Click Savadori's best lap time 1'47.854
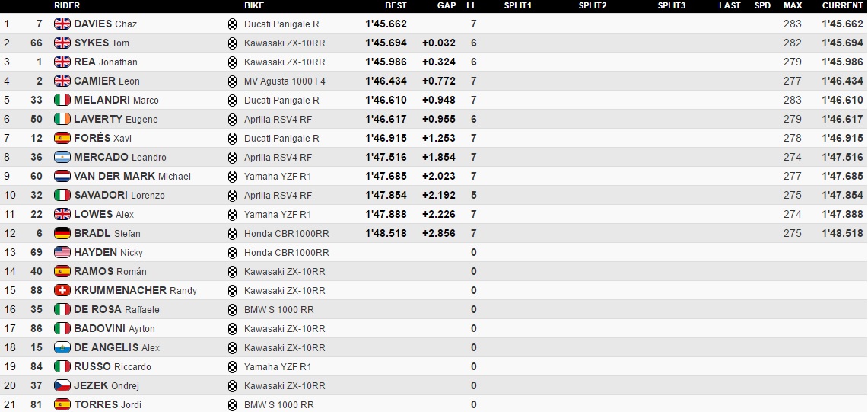Screen dimensions: 868x412 pyautogui.click(x=386, y=195)
